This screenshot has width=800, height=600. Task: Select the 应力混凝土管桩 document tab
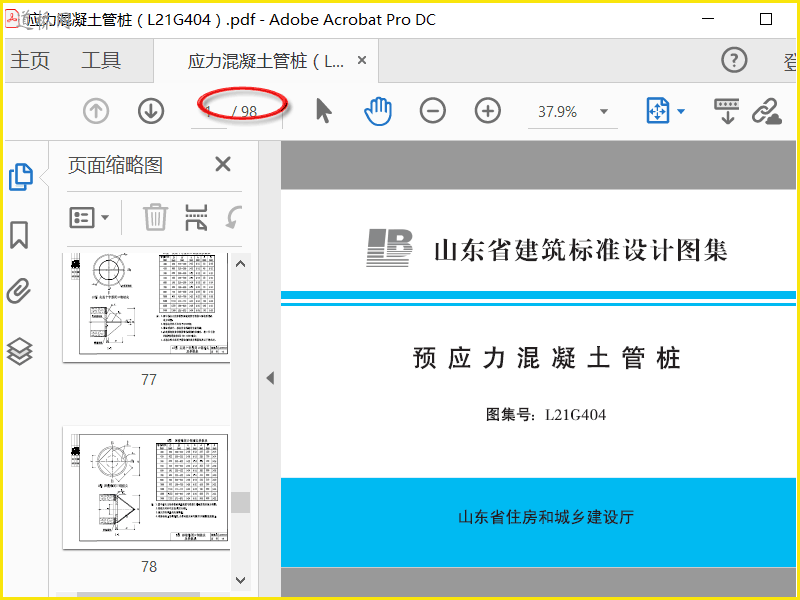click(265, 61)
